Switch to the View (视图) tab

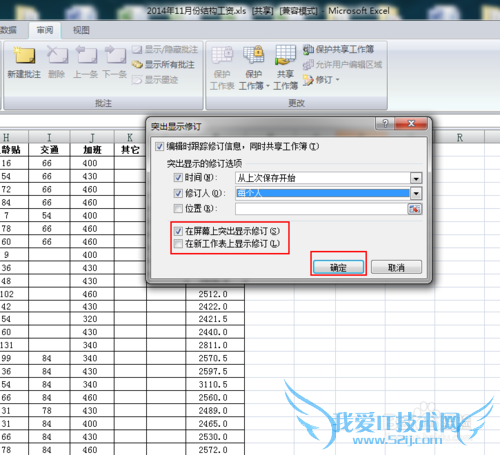coord(81,30)
